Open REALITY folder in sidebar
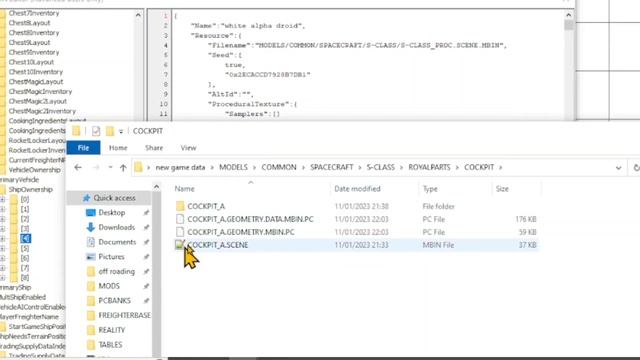Screen dimensions: 640x360 coord(111,330)
